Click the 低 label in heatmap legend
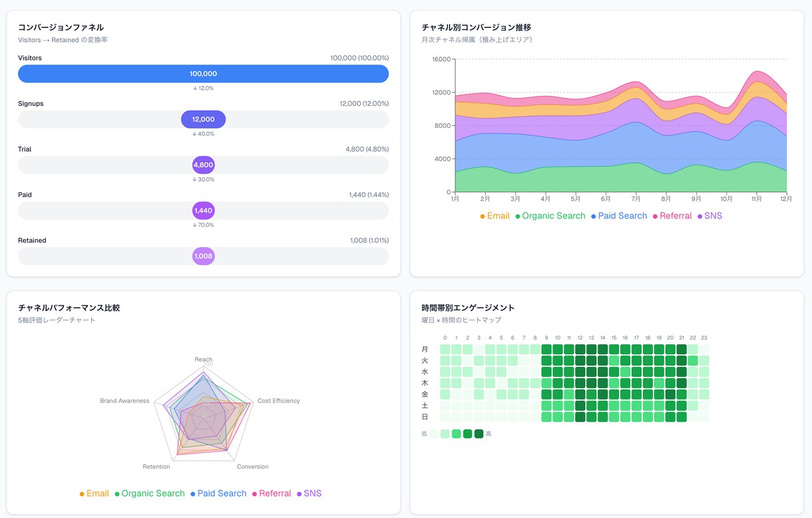812x518 pixels. [x=424, y=433]
